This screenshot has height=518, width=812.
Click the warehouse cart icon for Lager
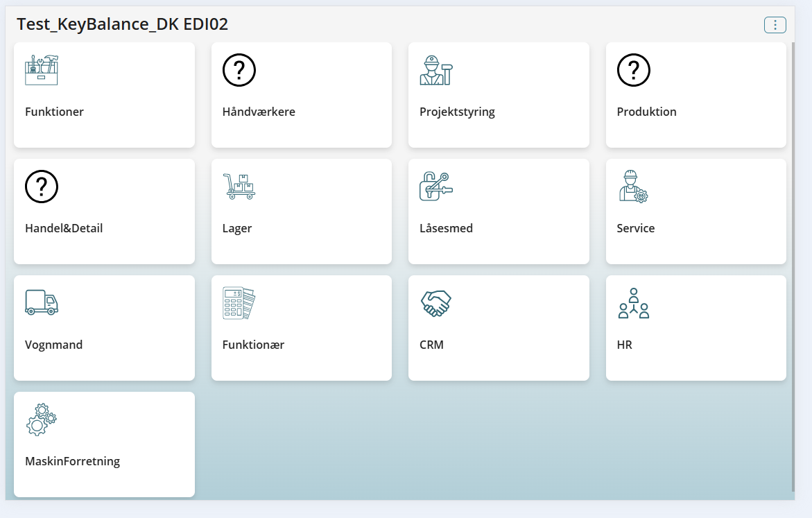point(239,186)
